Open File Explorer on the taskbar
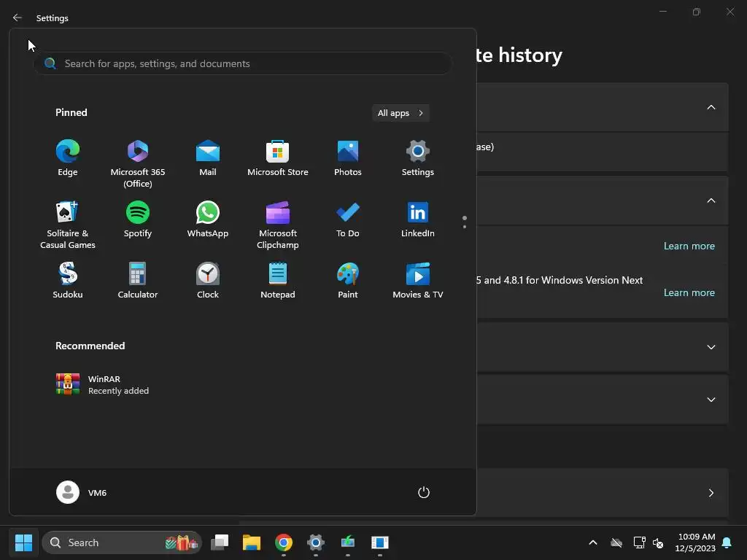This screenshot has height=560, width=747. [252, 542]
